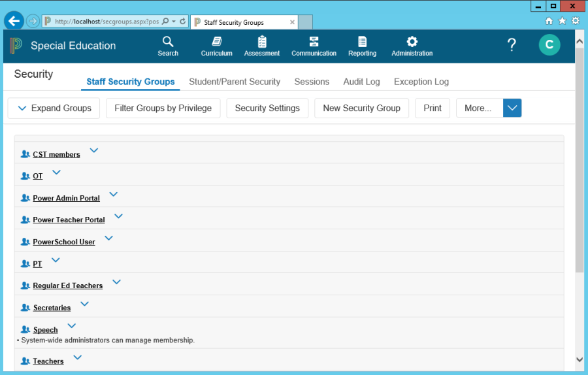The image size is (588, 375).
Task: Open the user profile avatar C
Action: (x=549, y=45)
